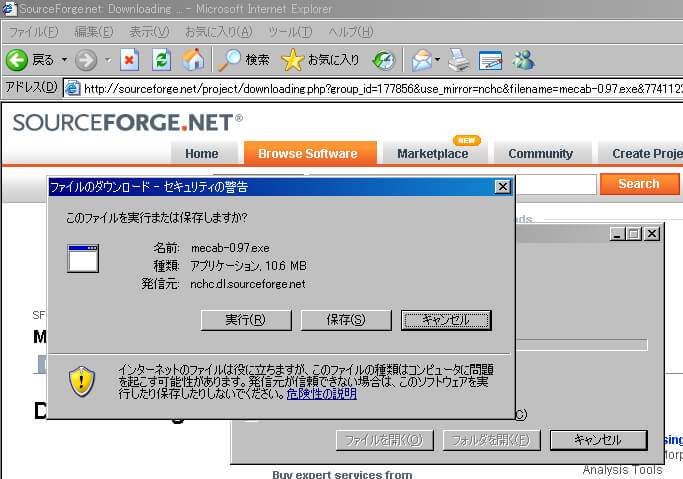
Task: Switch to the Marketplace tab
Action: coord(432,153)
